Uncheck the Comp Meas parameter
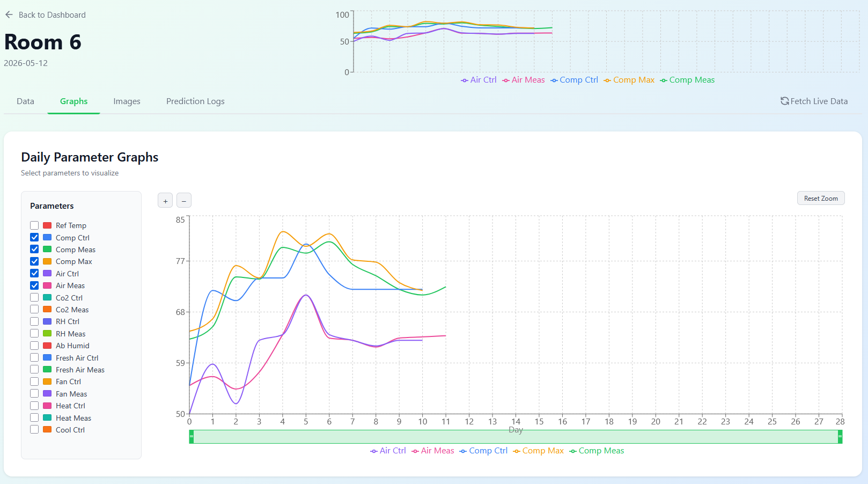Image resolution: width=868 pixels, height=484 pixels. 34,249
